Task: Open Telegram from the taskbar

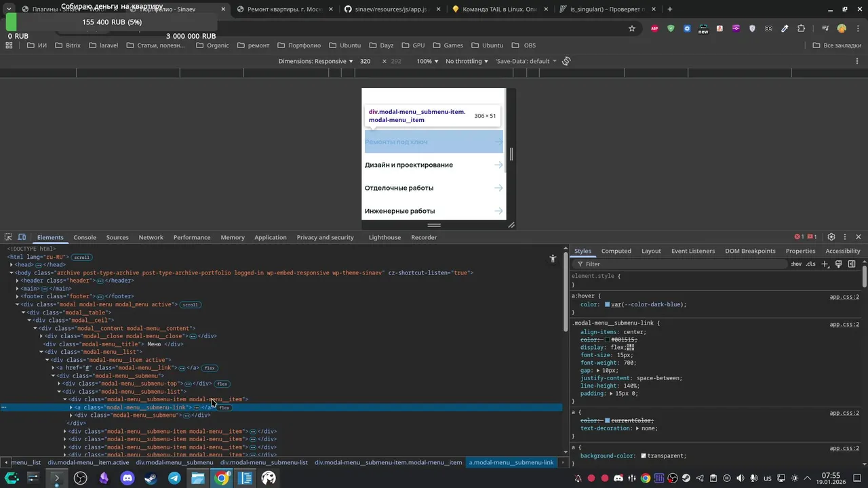Action: (174, 478)
